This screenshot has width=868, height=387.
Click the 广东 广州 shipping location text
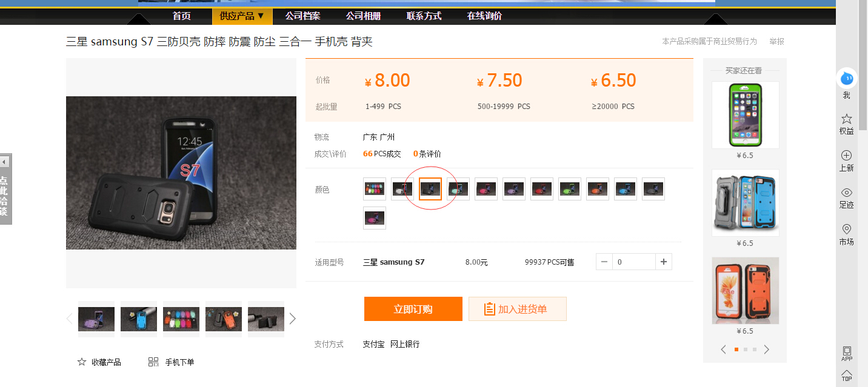pyautogui.click(x=379, y=137)
